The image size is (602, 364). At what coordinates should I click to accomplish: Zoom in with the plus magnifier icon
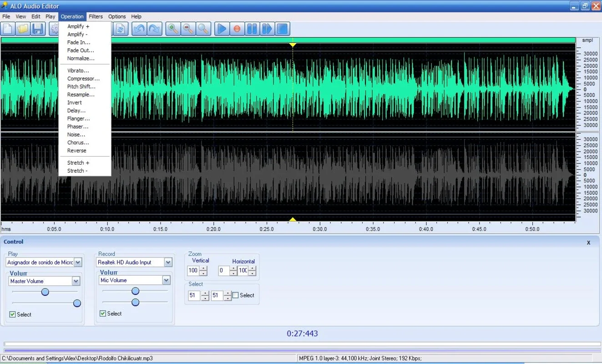[173, 29]
